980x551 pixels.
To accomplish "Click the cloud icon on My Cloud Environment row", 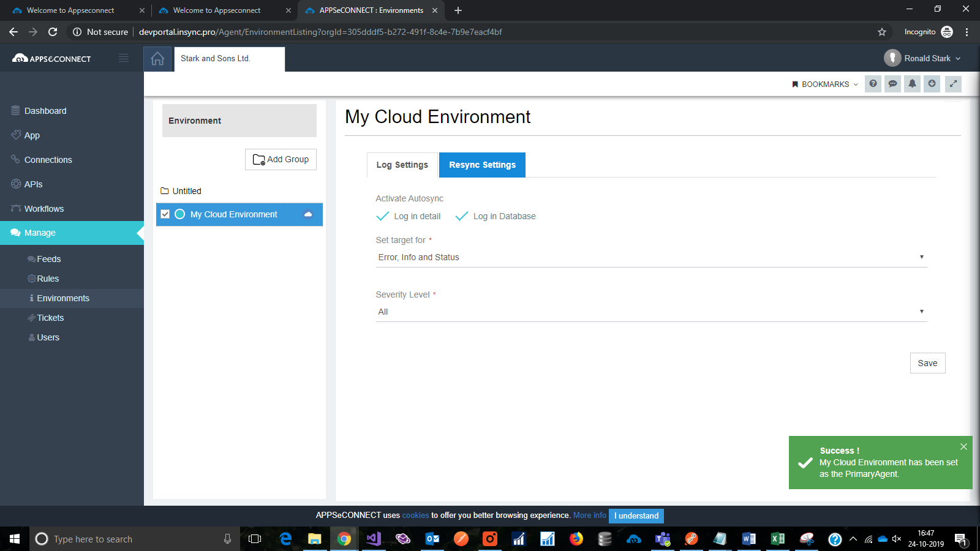I will tap(308, 214).
